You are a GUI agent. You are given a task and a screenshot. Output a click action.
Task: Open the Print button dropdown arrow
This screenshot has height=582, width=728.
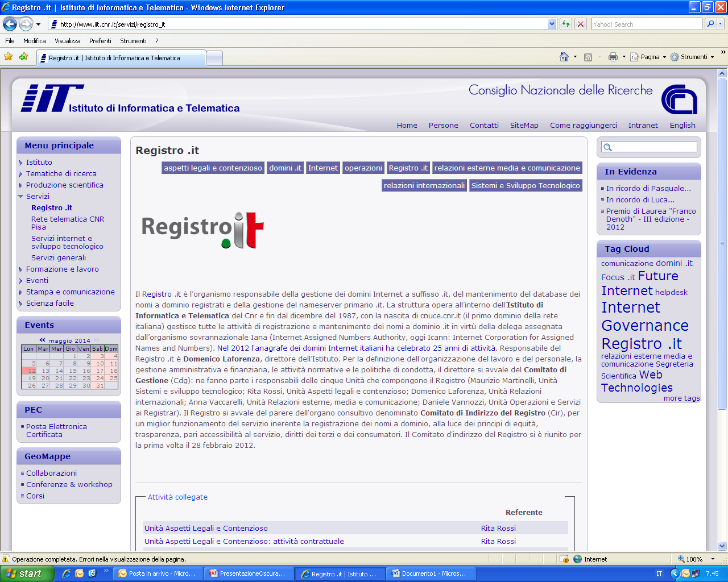coord(624,57)
